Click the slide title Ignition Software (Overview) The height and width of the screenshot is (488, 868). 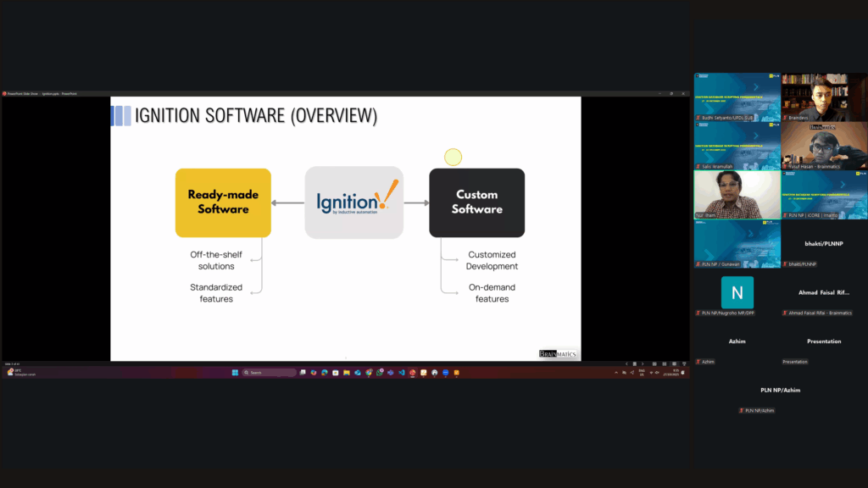point(256,116)
